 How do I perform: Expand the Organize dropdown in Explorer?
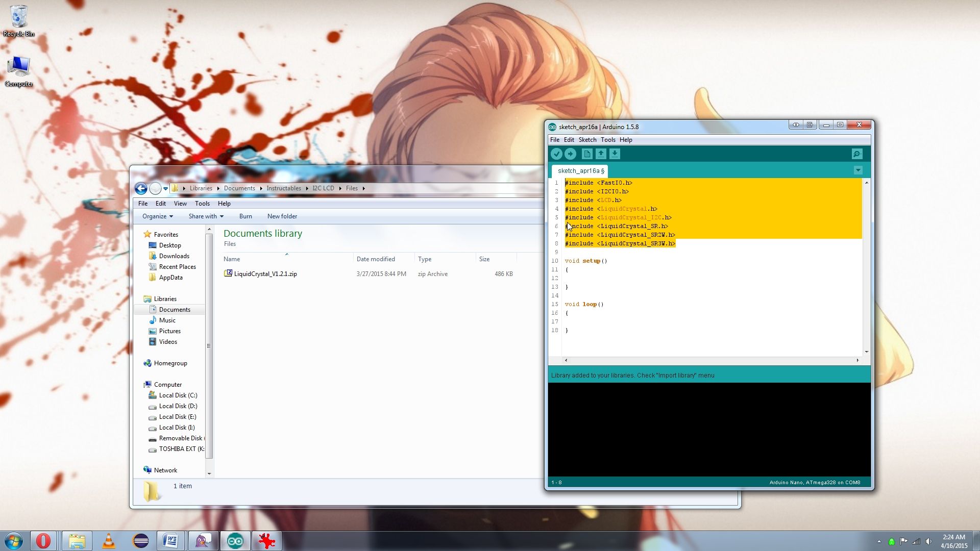(x=157, y=216)
